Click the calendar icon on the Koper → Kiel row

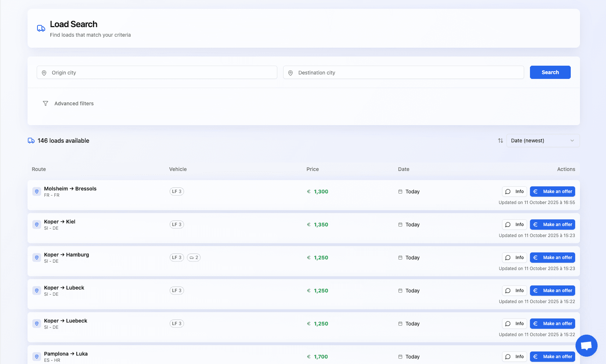pos(400,224)
